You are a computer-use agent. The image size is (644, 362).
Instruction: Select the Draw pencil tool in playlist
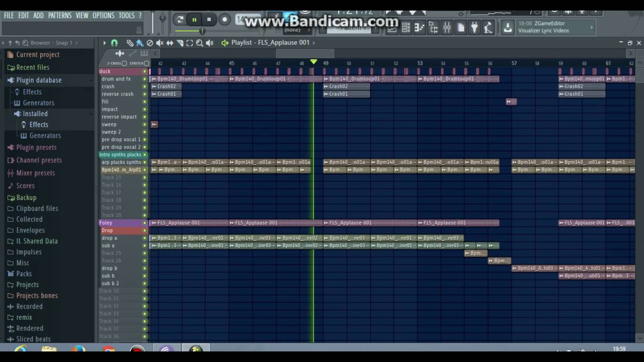click(x=130, y=43)
